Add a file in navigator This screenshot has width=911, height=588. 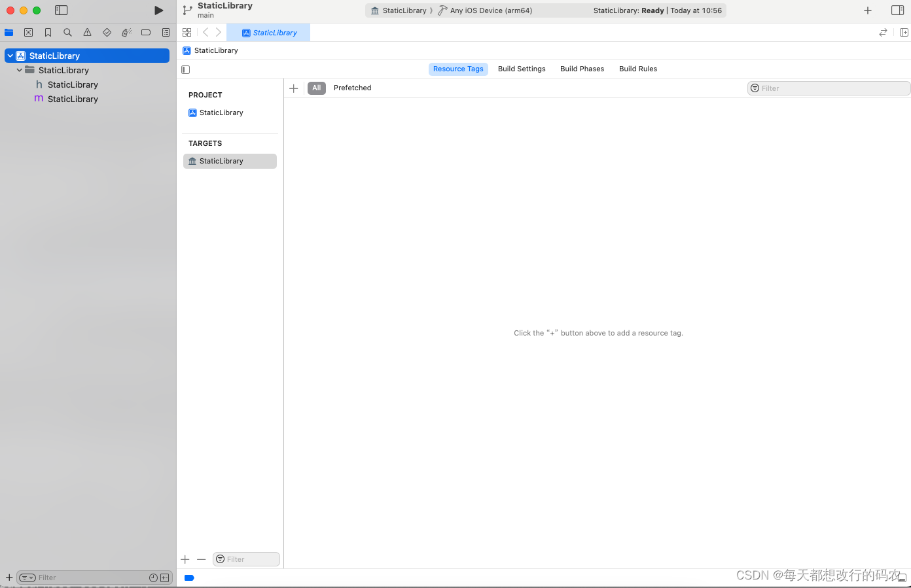(x=9, y=578)
